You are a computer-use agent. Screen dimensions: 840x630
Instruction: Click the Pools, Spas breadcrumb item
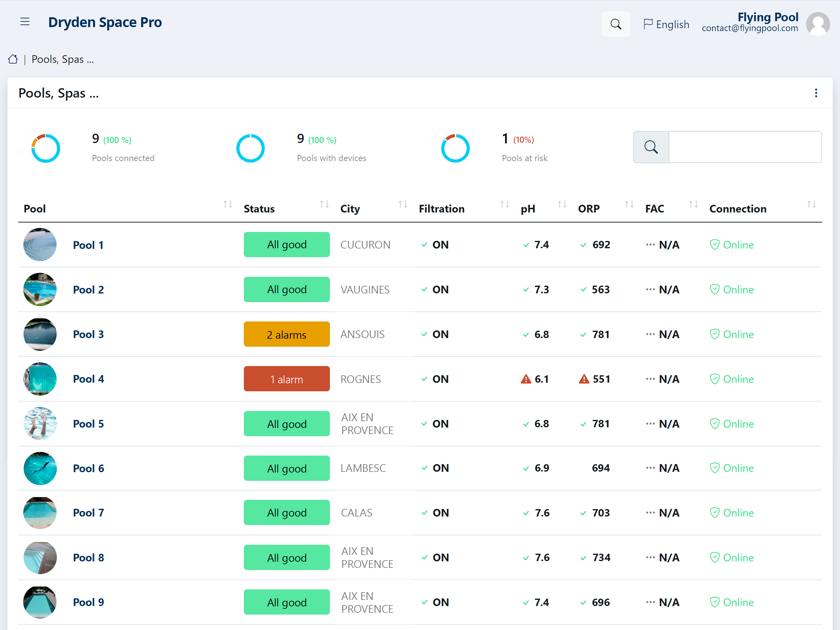click(63, 59)
